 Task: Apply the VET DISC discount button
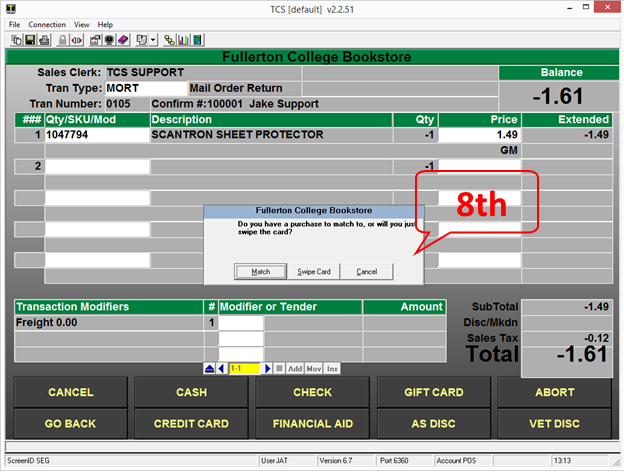(555, 424)
